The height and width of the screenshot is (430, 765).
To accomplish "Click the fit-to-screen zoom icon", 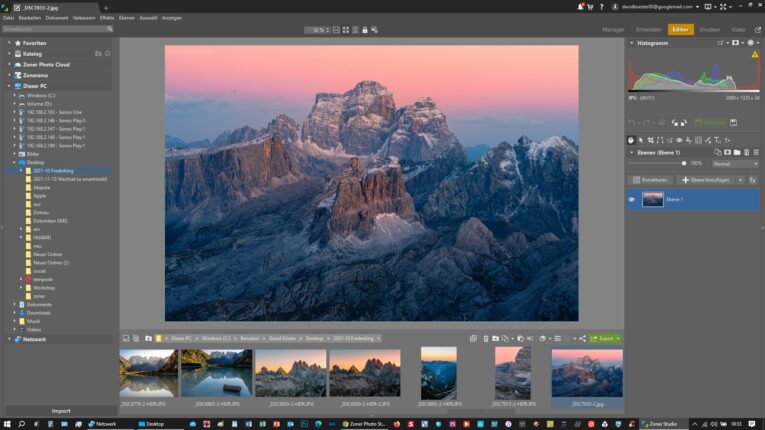I will [x=345, y=30].
